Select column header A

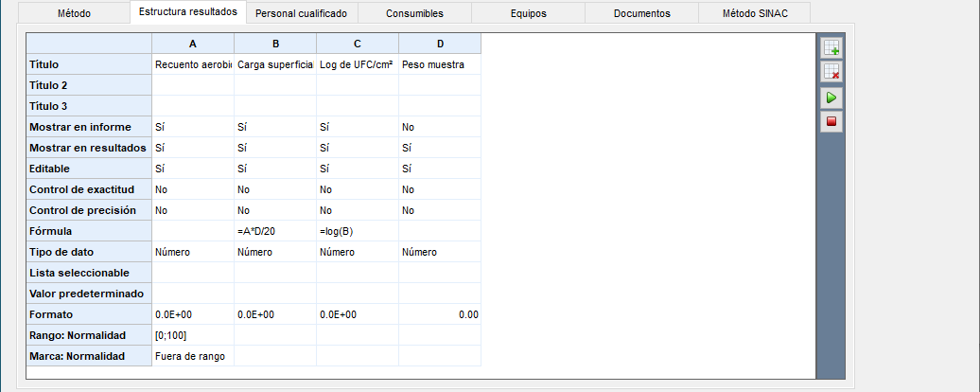coord(193,44)
